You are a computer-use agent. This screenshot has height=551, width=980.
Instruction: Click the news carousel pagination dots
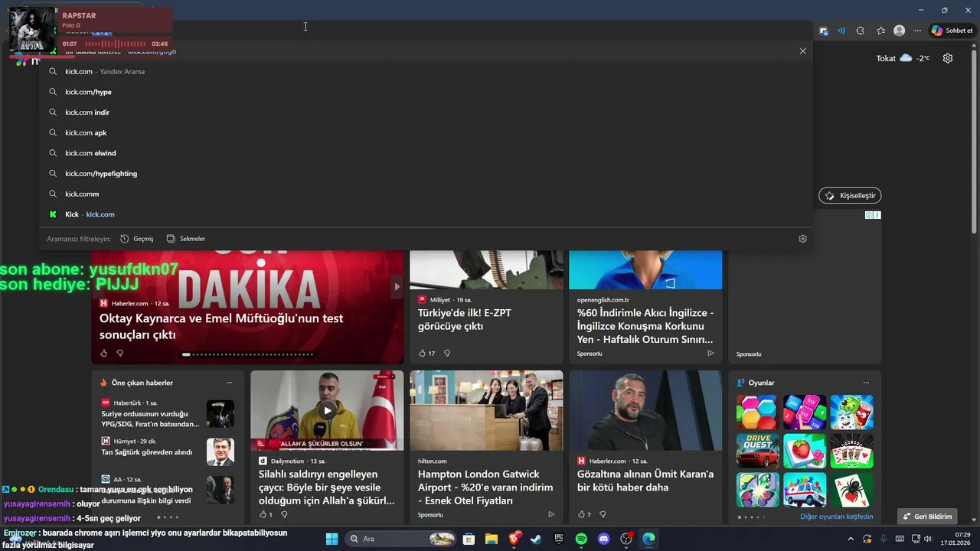point(248,354)
